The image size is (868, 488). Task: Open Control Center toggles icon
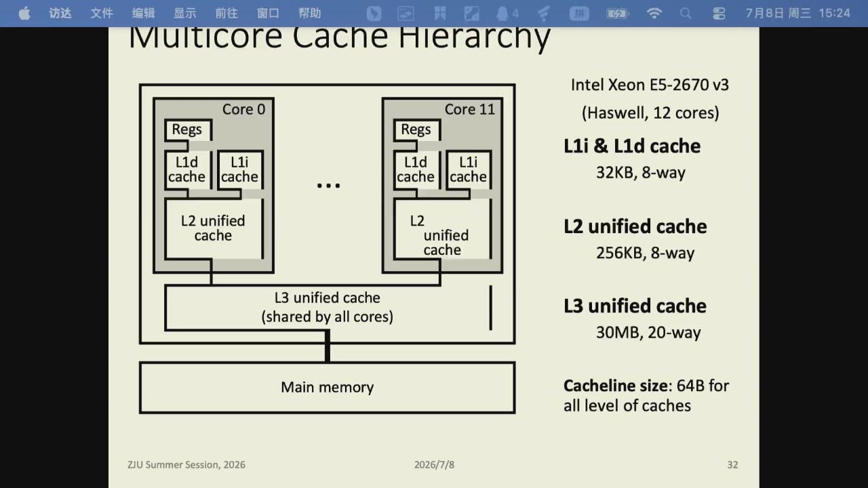coord(719,13)
